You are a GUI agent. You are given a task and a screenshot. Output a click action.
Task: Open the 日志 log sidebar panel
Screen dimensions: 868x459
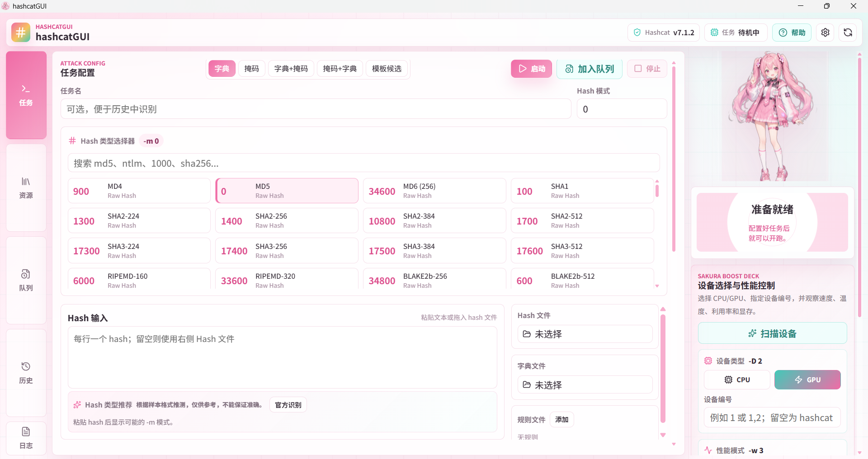pos(26,438)
